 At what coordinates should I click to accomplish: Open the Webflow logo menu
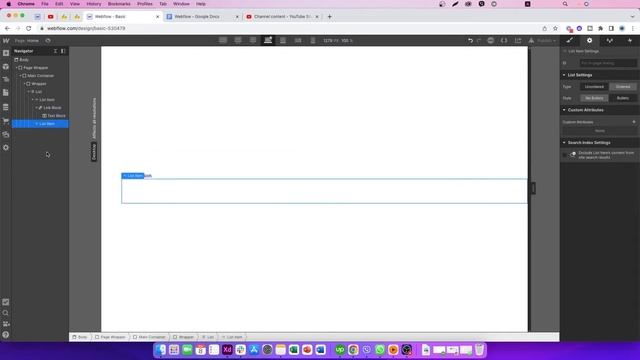[6, 40]
